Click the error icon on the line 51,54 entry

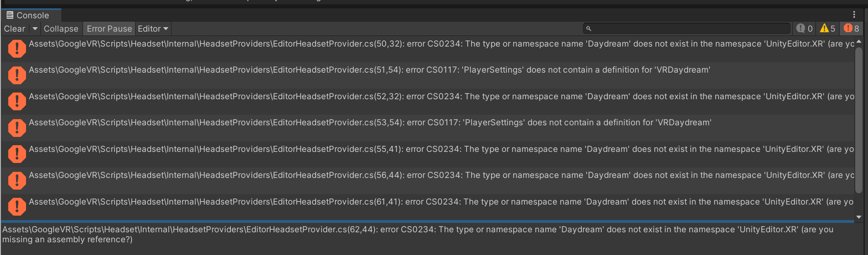pyautogui.click(x=17, y=74)
